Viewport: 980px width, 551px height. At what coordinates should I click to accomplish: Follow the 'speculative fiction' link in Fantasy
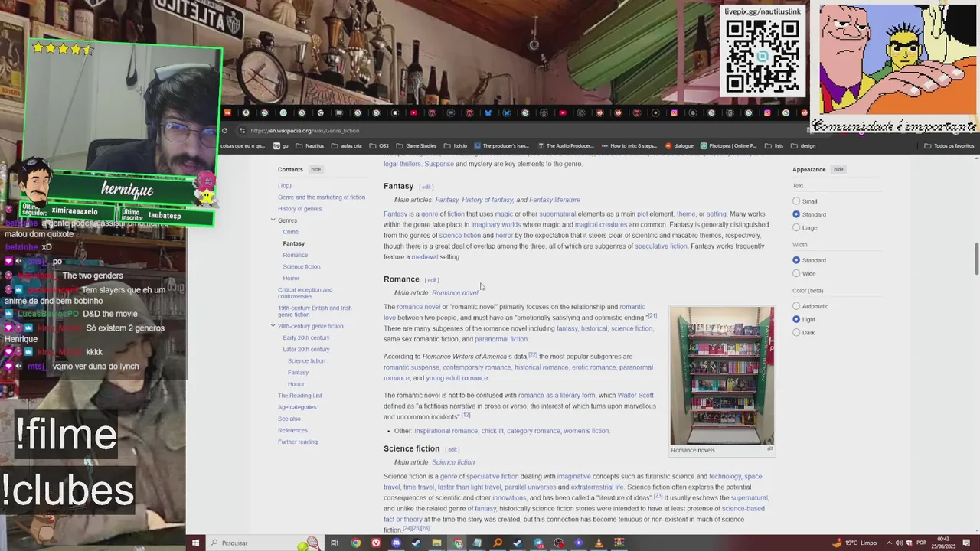661,246
